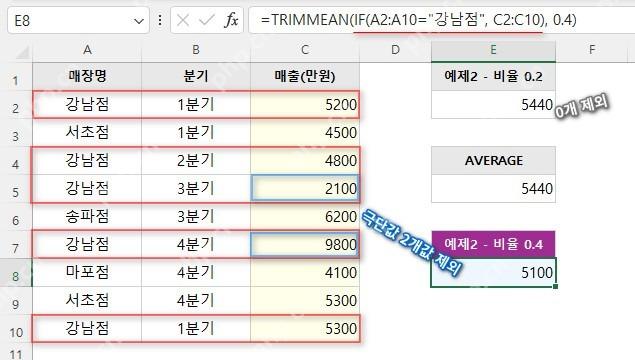Click selected cell showing 5100
The image size is (635, 360).
pyautogui.click(x=493, y=272)
